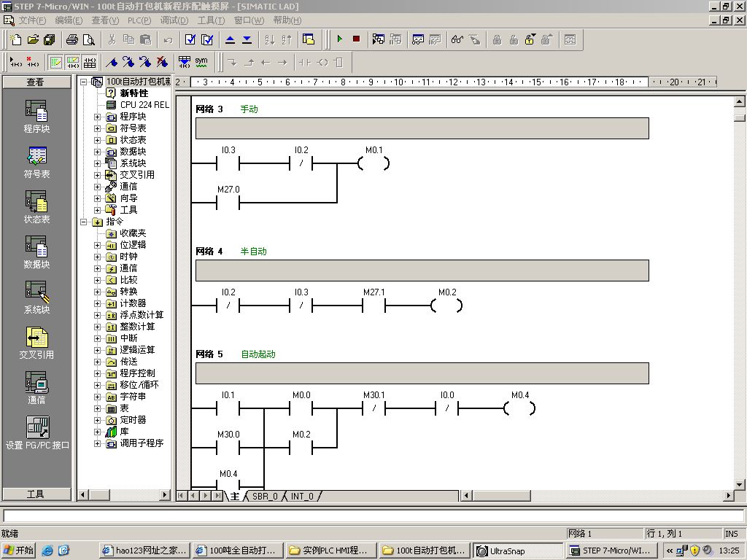Click the RUN green play icon

pos(339,39)
